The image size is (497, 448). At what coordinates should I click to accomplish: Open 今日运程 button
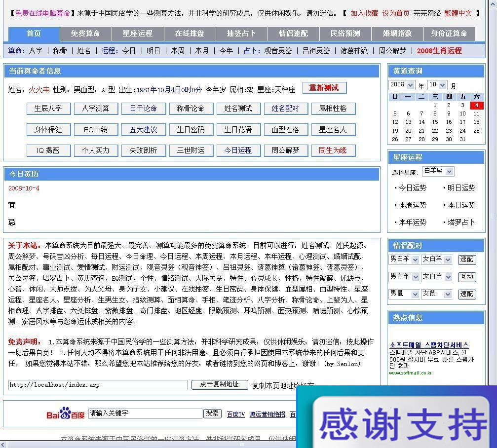pyautogui.click(x=238, y=150)
